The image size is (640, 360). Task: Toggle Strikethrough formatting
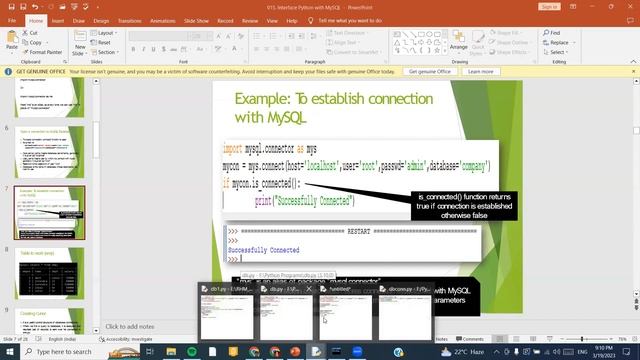(x=174, y=49)
